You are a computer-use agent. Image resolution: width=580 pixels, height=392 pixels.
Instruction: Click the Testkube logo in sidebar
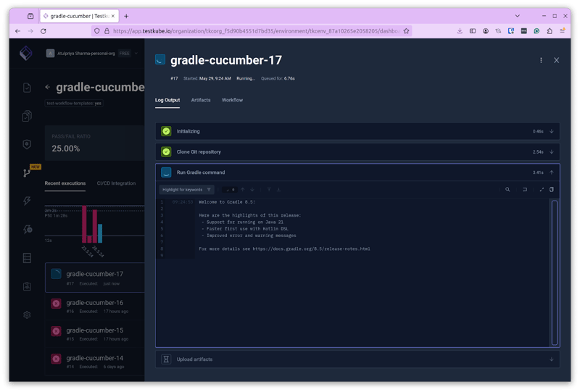26,53
